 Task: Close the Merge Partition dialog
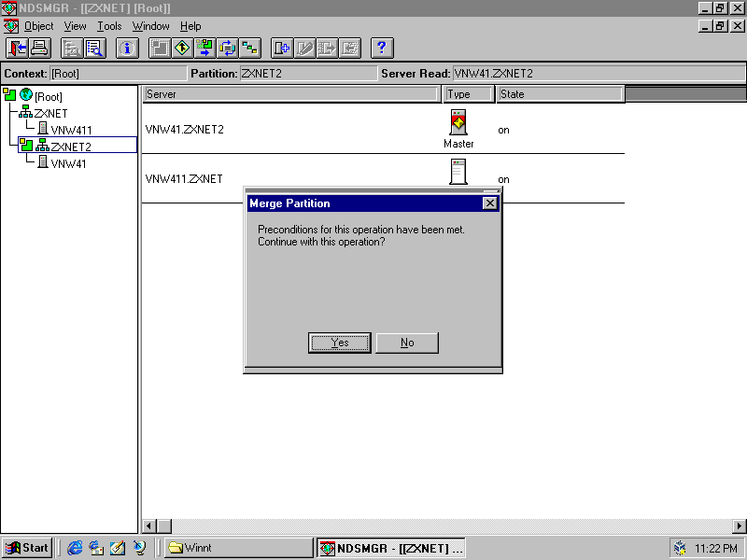pyautogui.click(x=489, y=203)
